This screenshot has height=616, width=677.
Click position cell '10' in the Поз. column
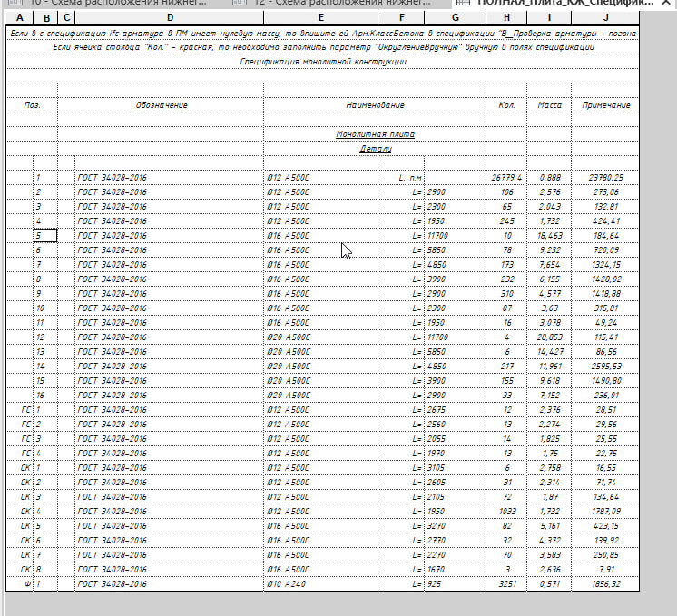[45, 308]
